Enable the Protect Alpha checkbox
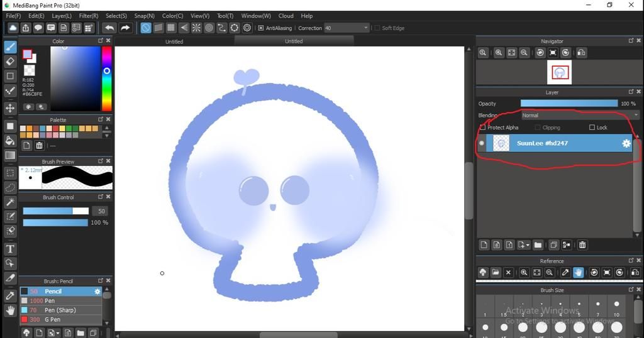Image resolution: width=644 pixels, height=338 pixels. coord(482,128)
